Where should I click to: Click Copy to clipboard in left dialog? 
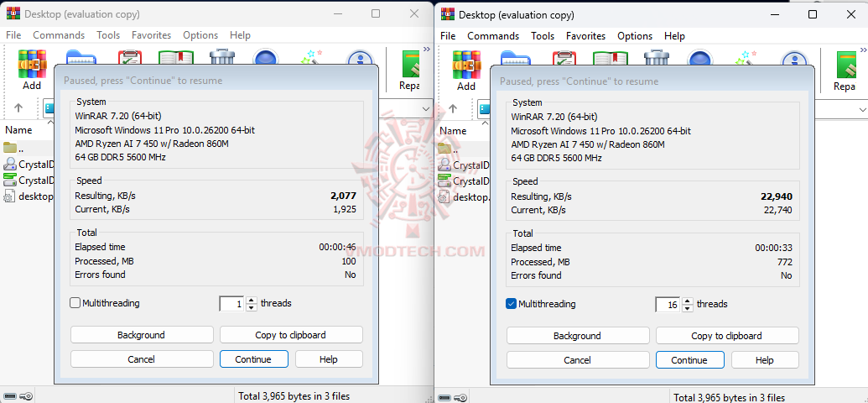[x=291, y=335]
